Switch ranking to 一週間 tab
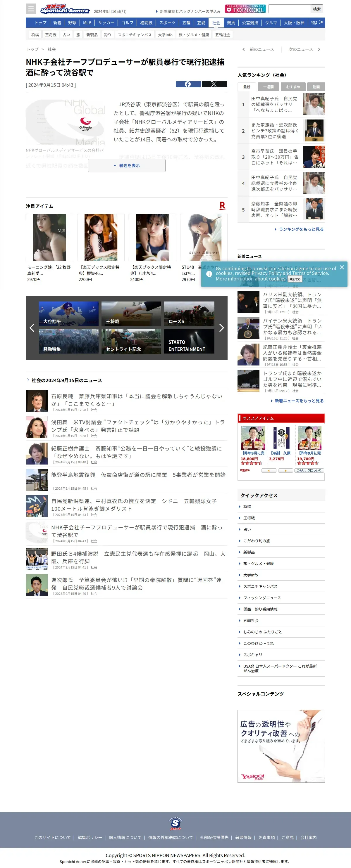Image resolution: width=351 pixels, height=868 pixels. [x=268, y=87]
